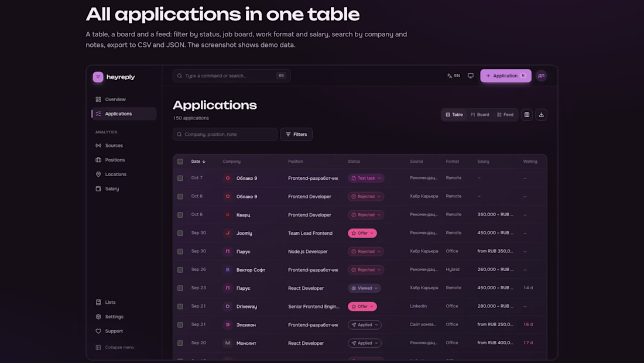This screenshot has height=363, width=644.
Task: Click the monitor theme icon in header
Action: (471, 76)
